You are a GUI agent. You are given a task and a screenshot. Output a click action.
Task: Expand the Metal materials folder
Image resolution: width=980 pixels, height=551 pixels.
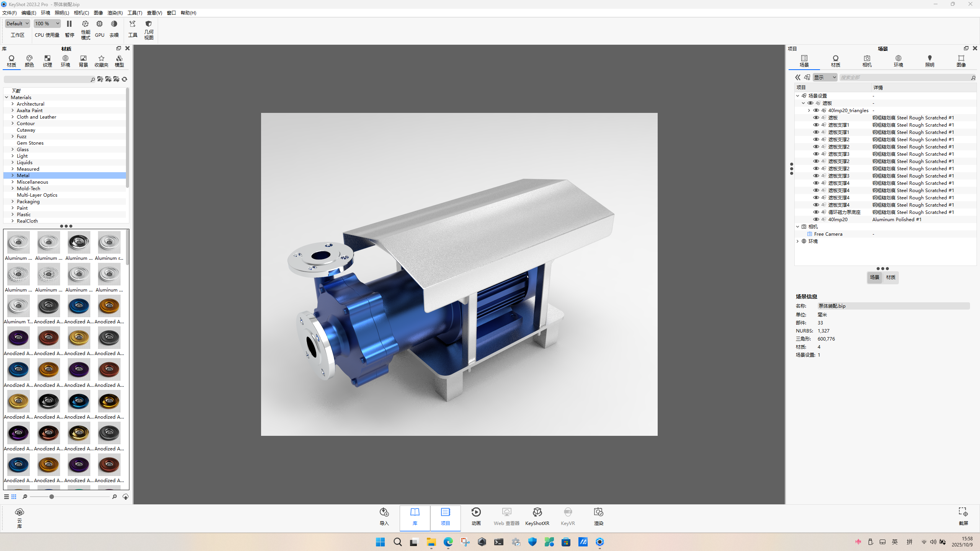click(x=13, y=175)
